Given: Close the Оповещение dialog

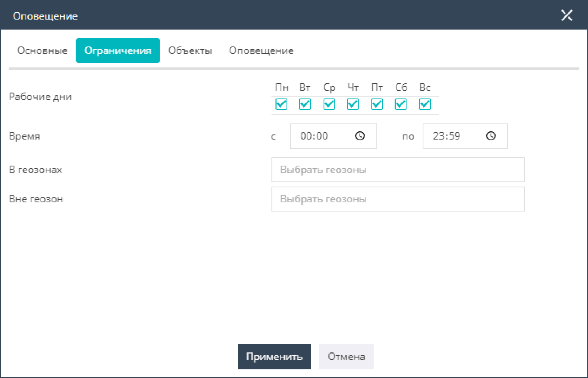Looking at the screenshot, I should [x=566, y=15].
